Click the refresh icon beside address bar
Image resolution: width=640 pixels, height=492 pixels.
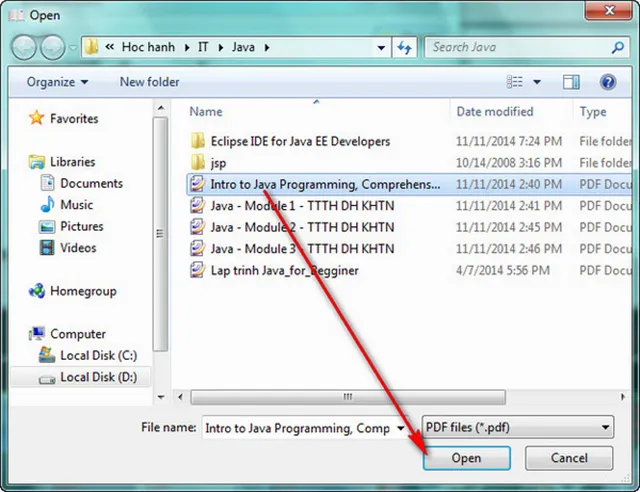[405, 47]
